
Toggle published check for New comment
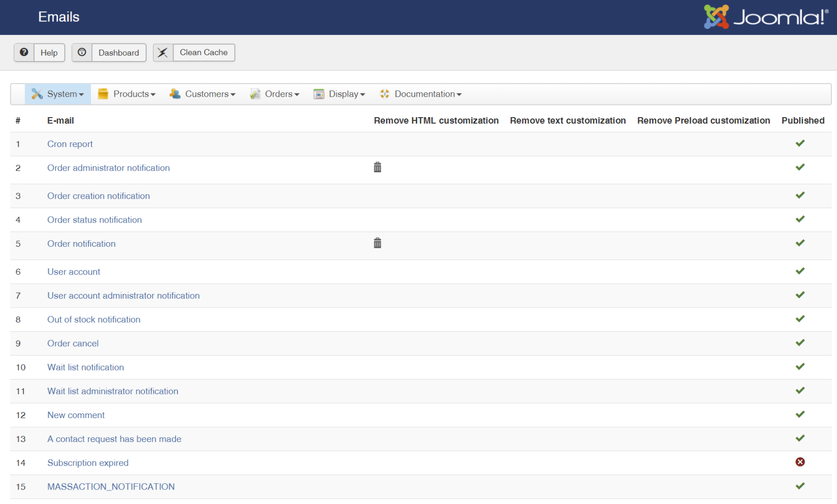point(800,414)
